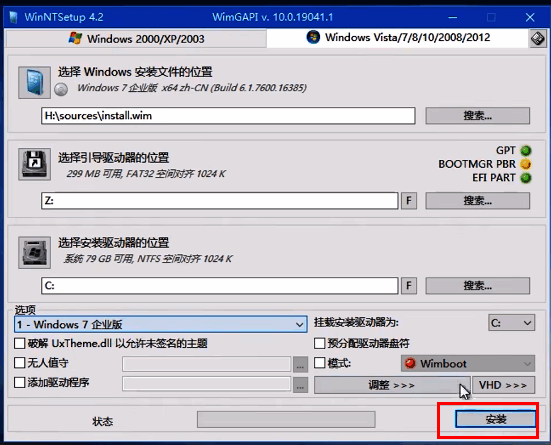The height and width of the screenshot is (445, 551).
Task: Browse unattend file with ellipsis button beside 无人值守
Action: tap(300, 365)
